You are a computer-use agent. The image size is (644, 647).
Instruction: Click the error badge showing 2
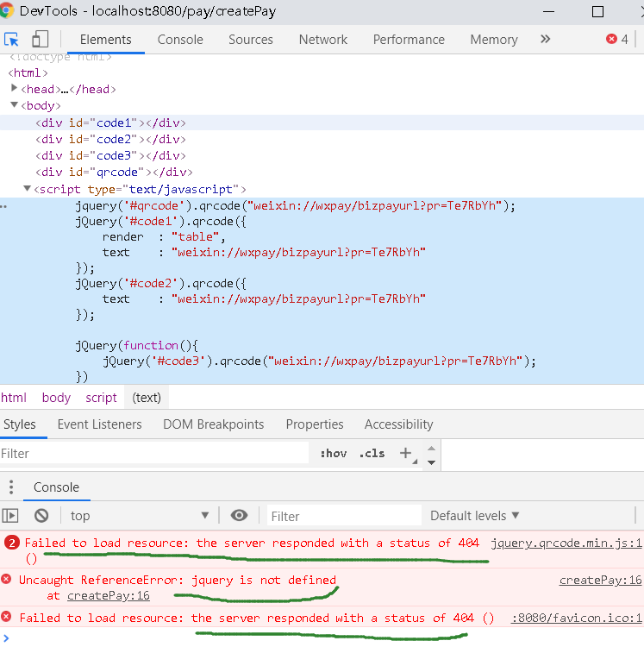[x=12, y=543]
